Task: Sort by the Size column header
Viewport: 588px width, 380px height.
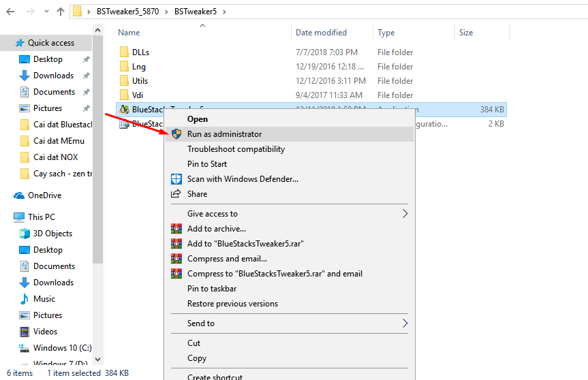Action: pos(466,33)
